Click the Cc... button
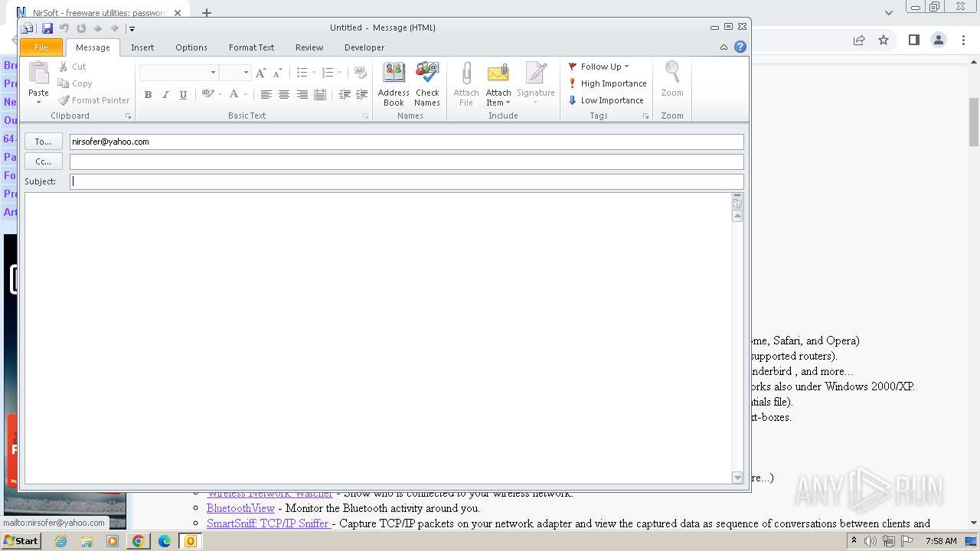Screen dimensions: 980x551 click(x=43, y=161)
